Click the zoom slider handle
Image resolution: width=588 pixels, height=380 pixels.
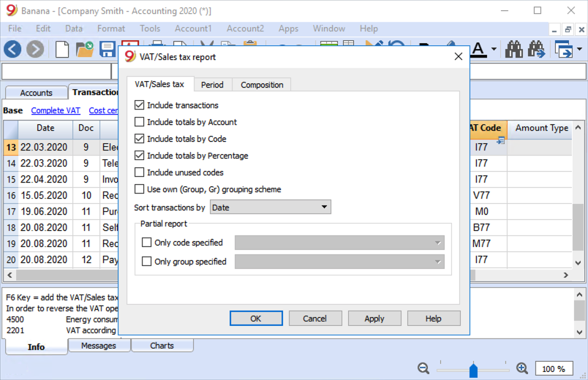pyautogui.click(x=473, y=370)
